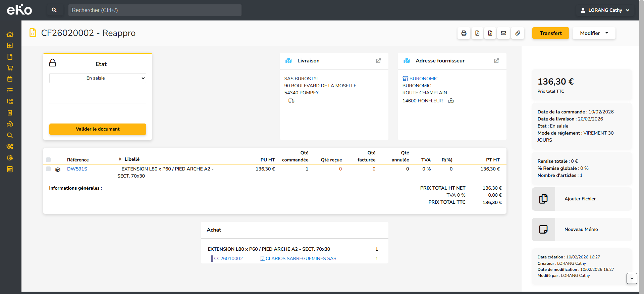644x294 pixels.
Task: Print the document with the printer icon
Action: point(464,33)
